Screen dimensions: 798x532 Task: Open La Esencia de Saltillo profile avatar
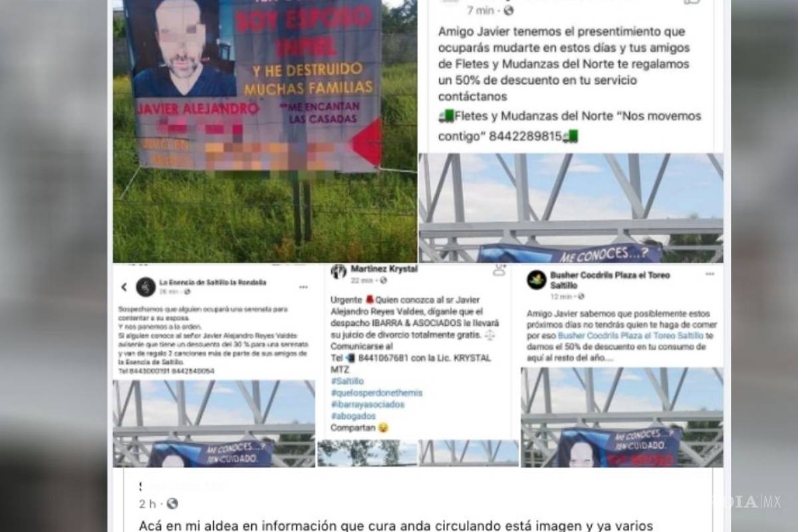tap(146, 287)
